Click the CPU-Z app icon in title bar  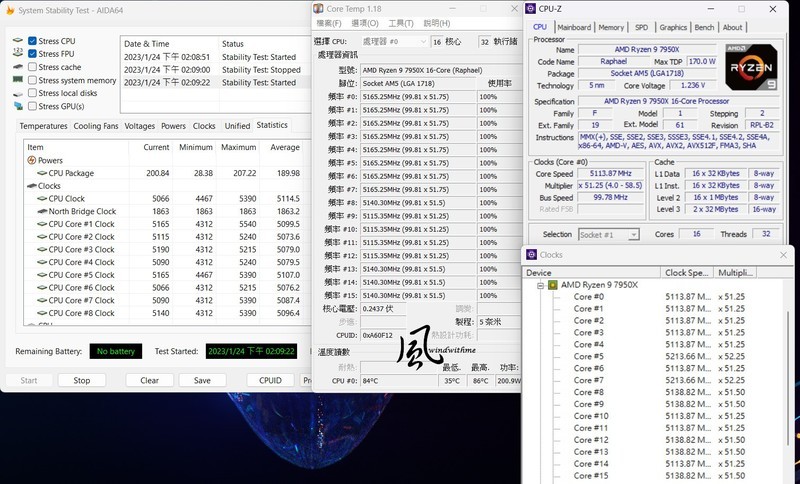pyautogui.click(x=531, y=8)
